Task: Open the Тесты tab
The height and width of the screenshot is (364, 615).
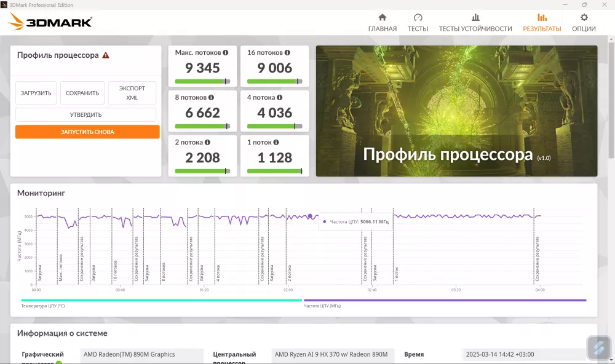Action: coord(418,23)
